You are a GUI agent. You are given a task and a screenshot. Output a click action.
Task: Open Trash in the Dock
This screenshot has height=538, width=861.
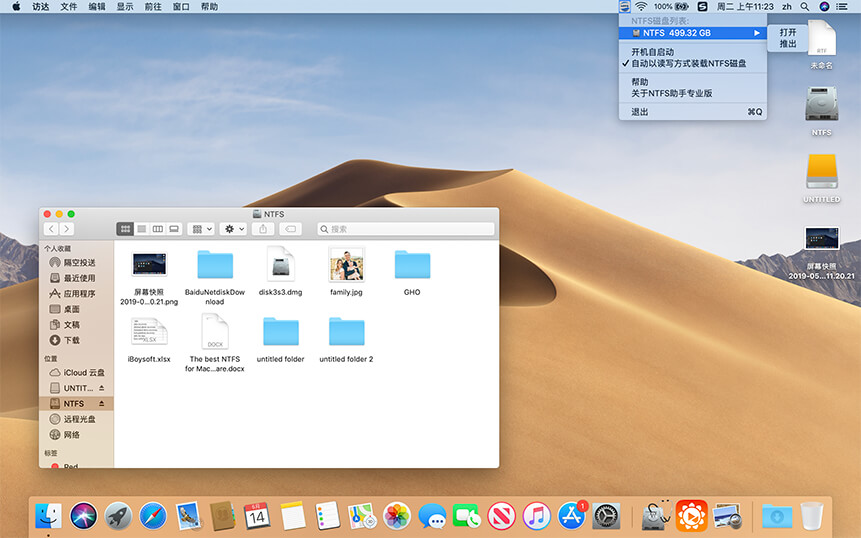tap(812, 517)
